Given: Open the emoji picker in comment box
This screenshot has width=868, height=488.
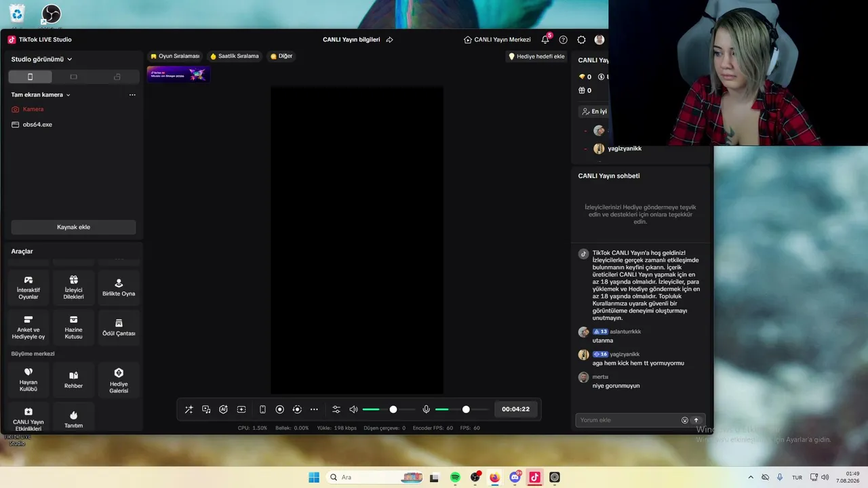Looking at the screenshot, I should point(685,420).
